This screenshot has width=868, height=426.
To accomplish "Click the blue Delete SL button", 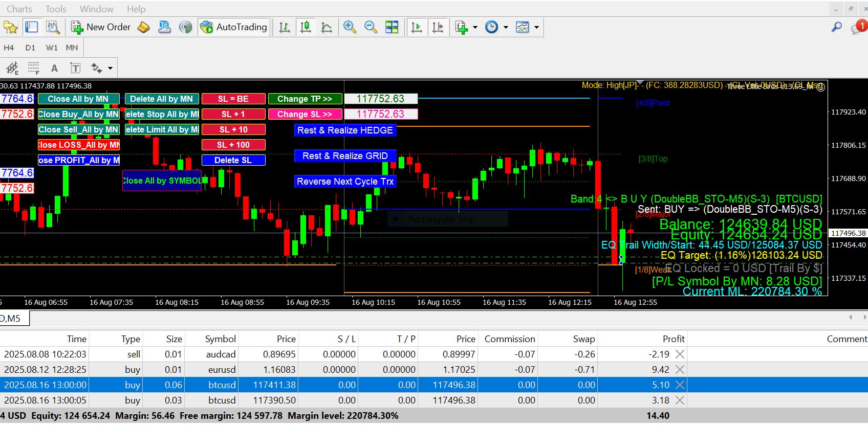I will click(233, 160).
